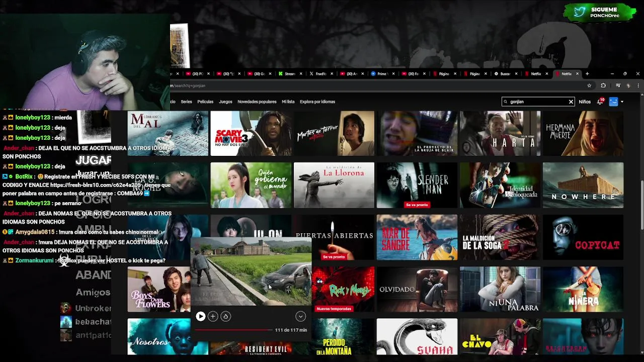Open Rick y Morty thumbnail
Image resolution: width=644 pixels, height=362 pixels.
[x=343, y=289]
